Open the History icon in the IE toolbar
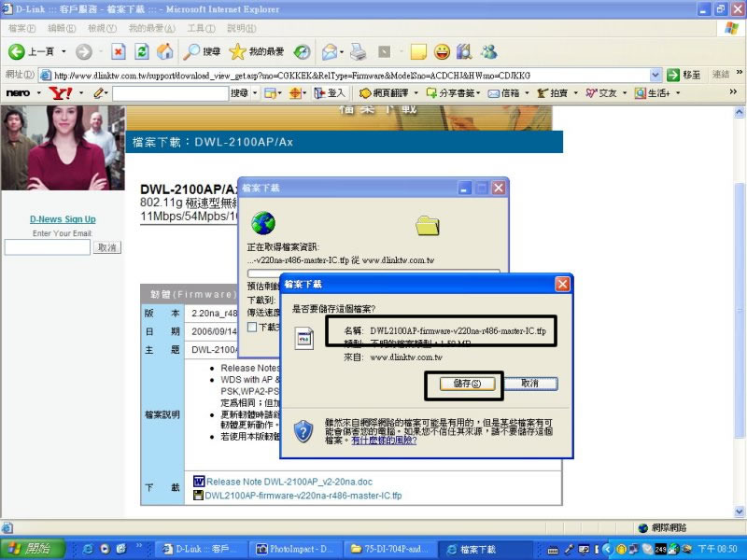The width and height of the screenshot is (747, 560). coord(302,51)
